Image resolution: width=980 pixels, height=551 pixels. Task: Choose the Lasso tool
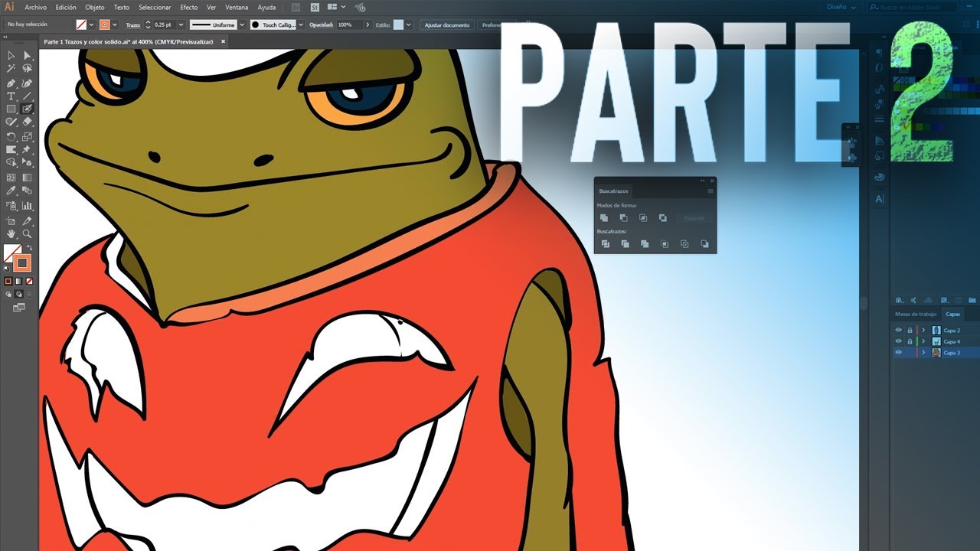[28, 69]
